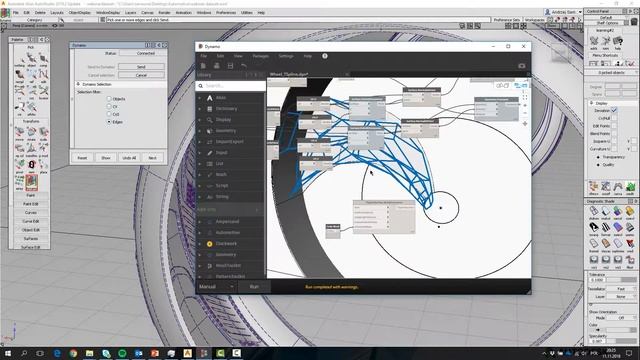Click the Next button in the Dynamo panel

click(x=152, y=158)
